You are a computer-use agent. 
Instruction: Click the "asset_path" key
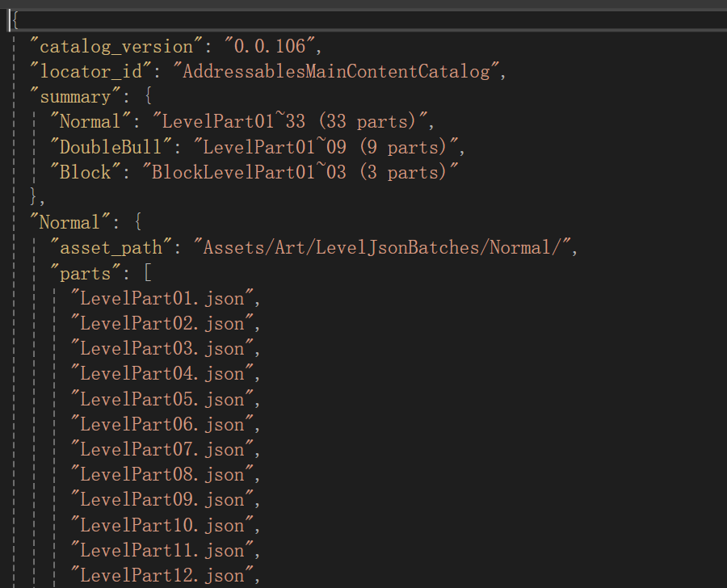pos(111,248)
